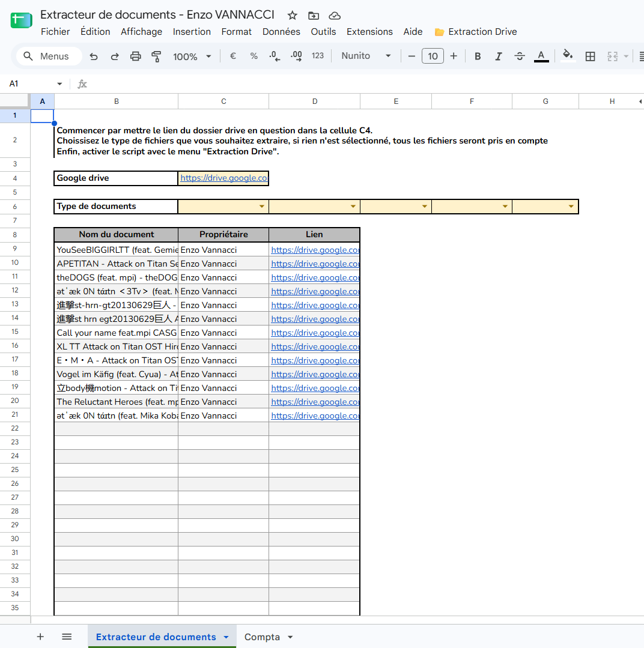
Task: Redo the last action
Action: point(115,56)
